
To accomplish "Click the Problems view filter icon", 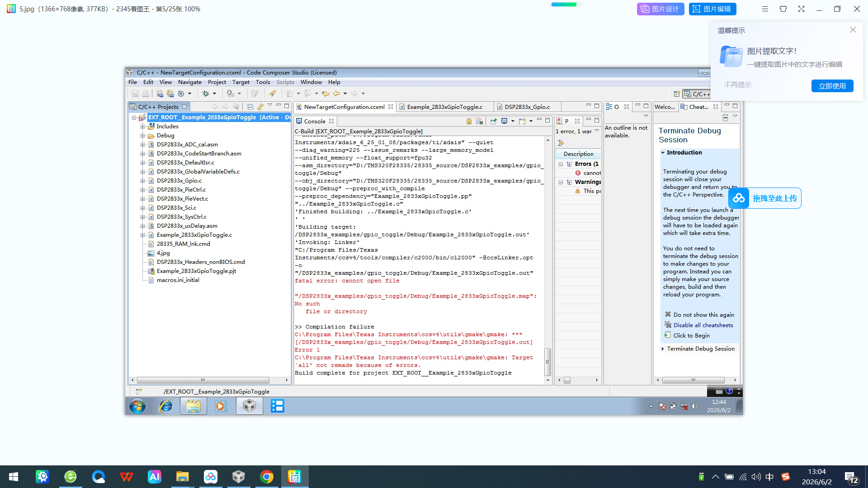I will coord(561,143).
